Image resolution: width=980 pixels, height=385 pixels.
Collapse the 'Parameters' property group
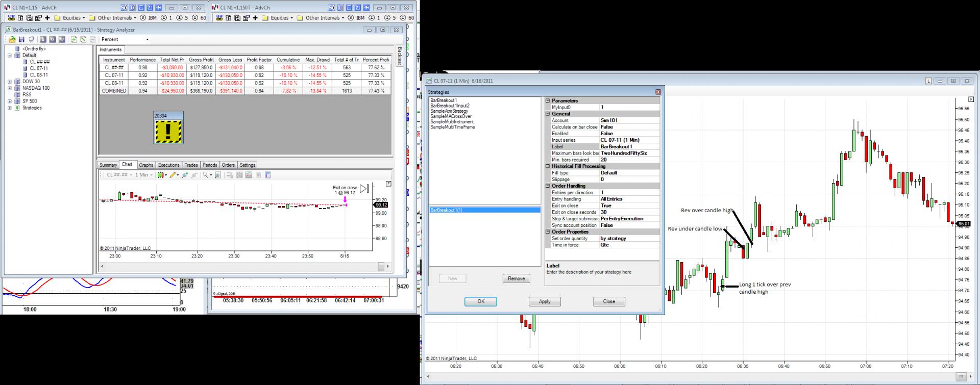tap(548, 101)
